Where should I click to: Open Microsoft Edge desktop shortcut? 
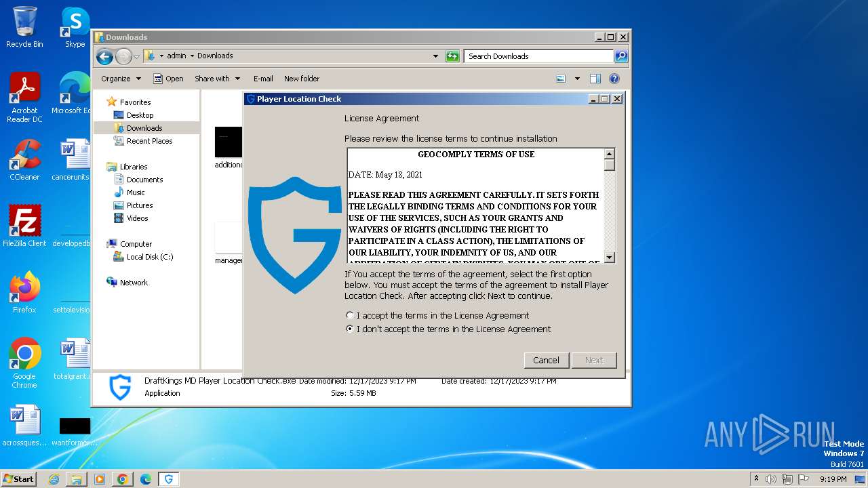pyautogui.click(x=71, y=94)
